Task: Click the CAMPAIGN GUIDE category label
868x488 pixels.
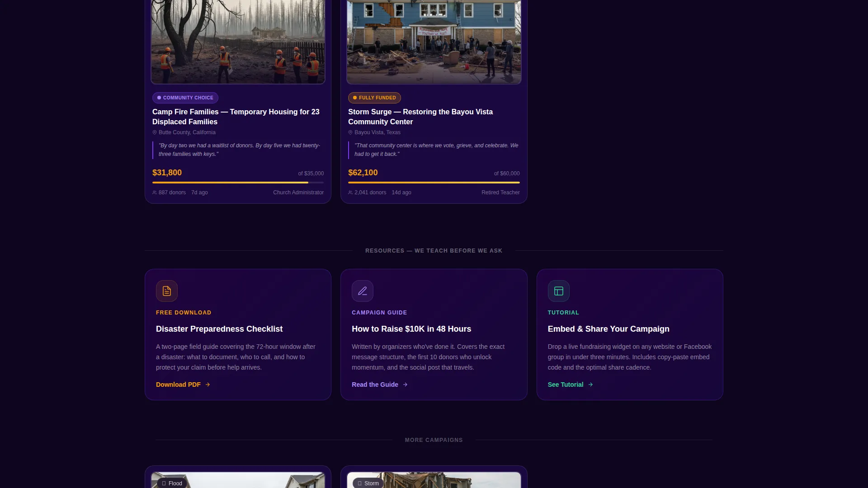Action: point(379,313)
